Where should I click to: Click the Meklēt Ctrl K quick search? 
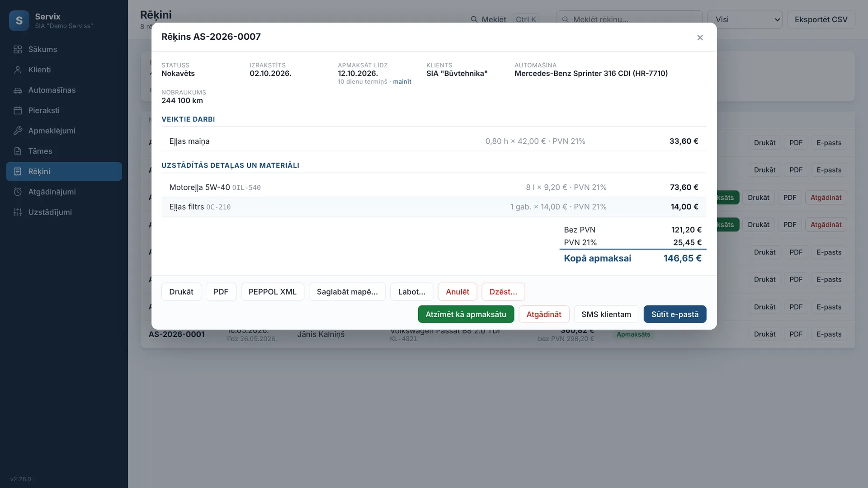(x=505, y=19)
